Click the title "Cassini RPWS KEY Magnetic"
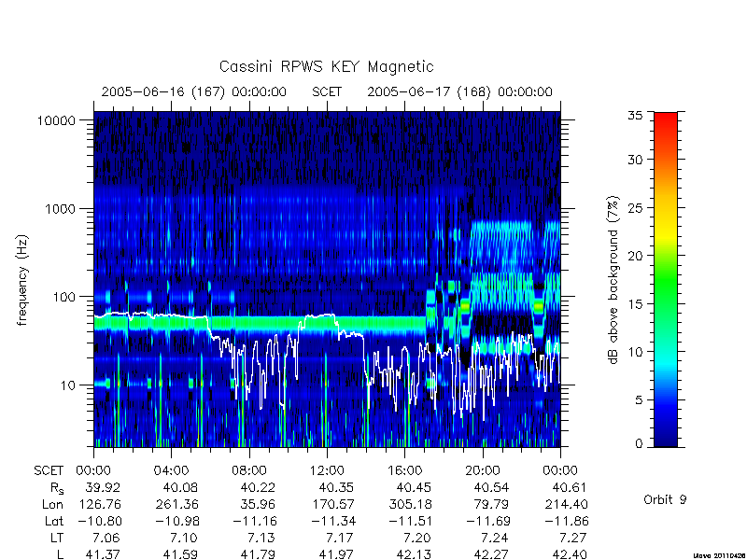Screen dimensions: 747x560 (326, 66)
